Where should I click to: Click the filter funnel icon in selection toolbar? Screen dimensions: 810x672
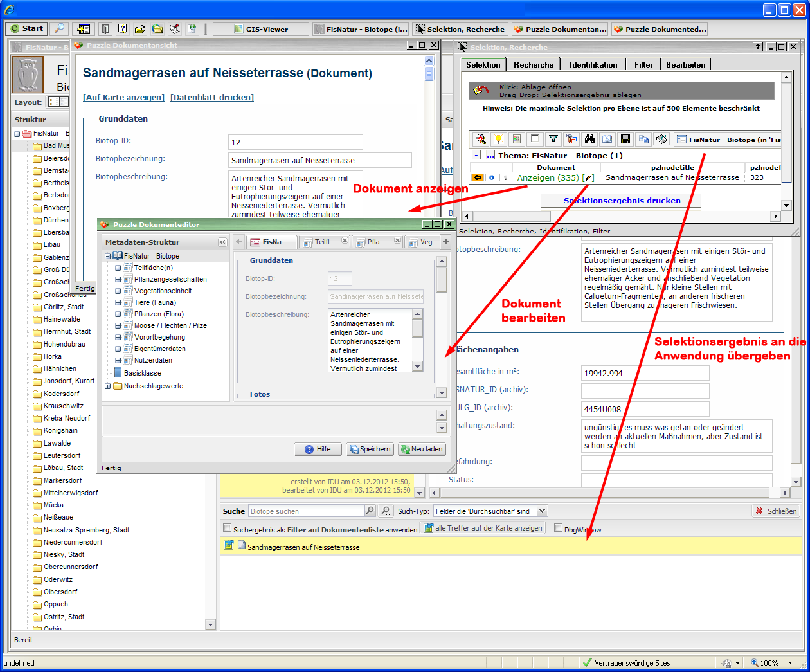553,139
